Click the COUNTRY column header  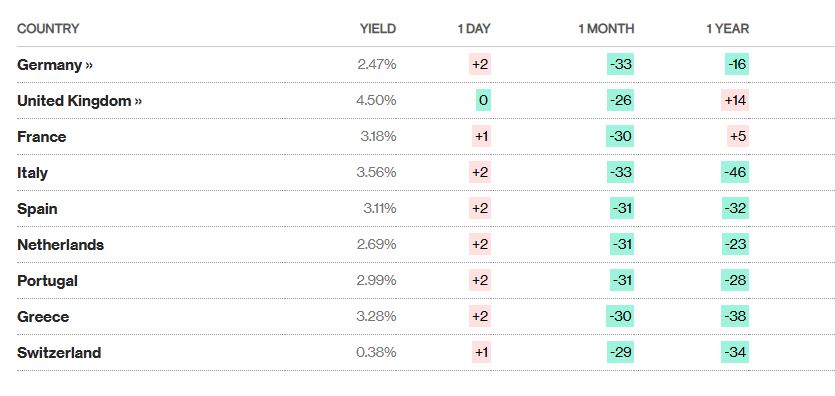coord(48,29)
